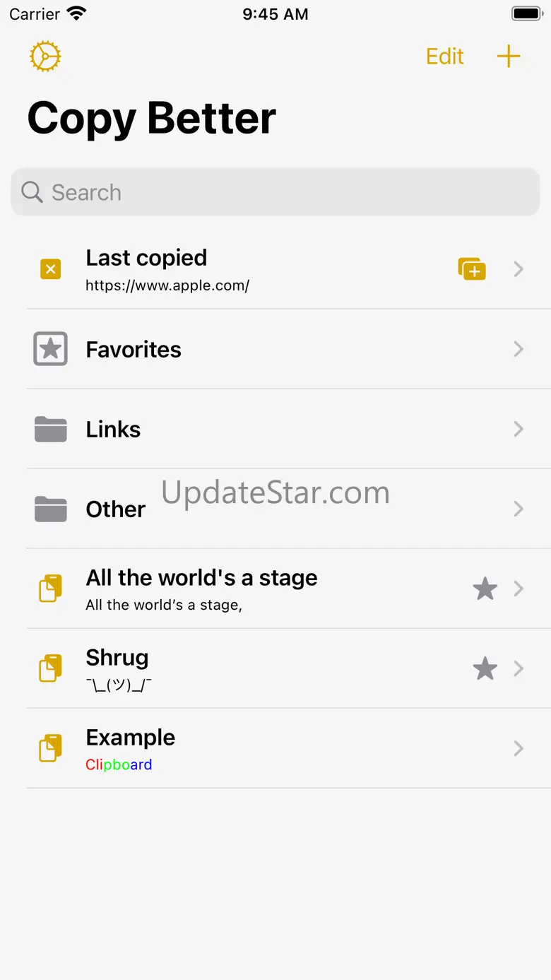Tap the Search field

point(275,192)
